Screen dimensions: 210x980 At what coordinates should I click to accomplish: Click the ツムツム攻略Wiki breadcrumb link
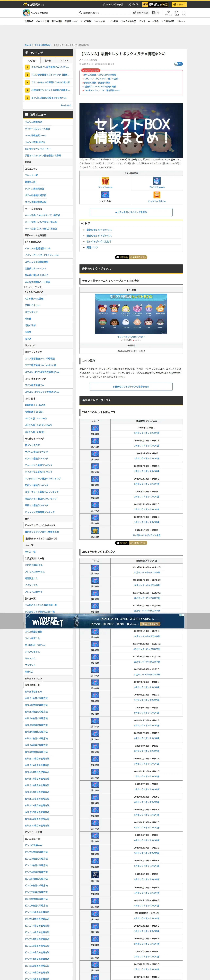[x=42, y=45]
